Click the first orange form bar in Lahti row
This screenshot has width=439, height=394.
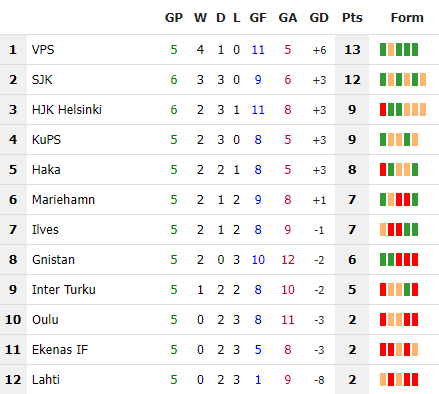pyautogui.click(x=383, y=380)
